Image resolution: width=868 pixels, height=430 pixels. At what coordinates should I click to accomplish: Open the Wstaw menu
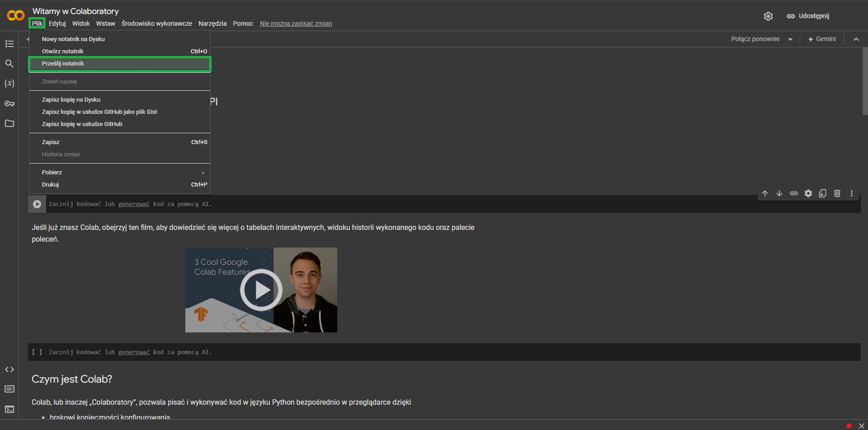coord(105,23)
